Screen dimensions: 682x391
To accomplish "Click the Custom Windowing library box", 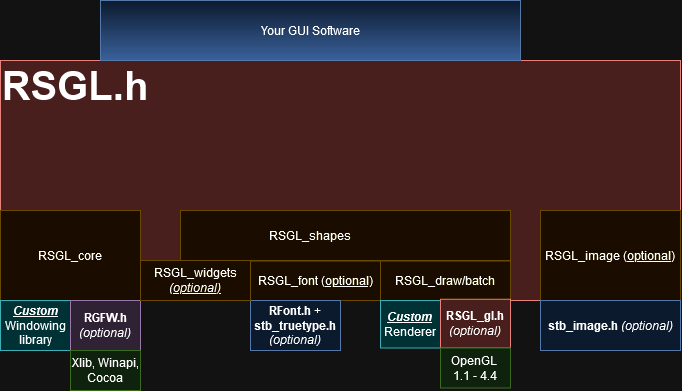I will pyautogui.click(x=35, y=325).
